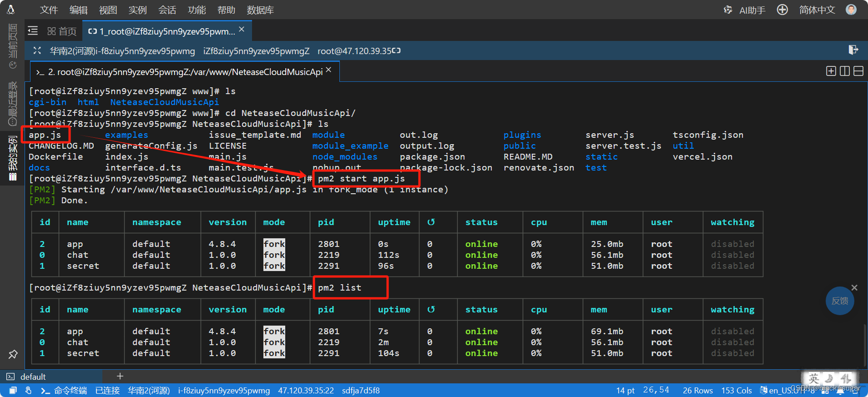Screen dimensions: 868x397
Task: Click the 已连接 connection status
Action: tap(107, 390)
